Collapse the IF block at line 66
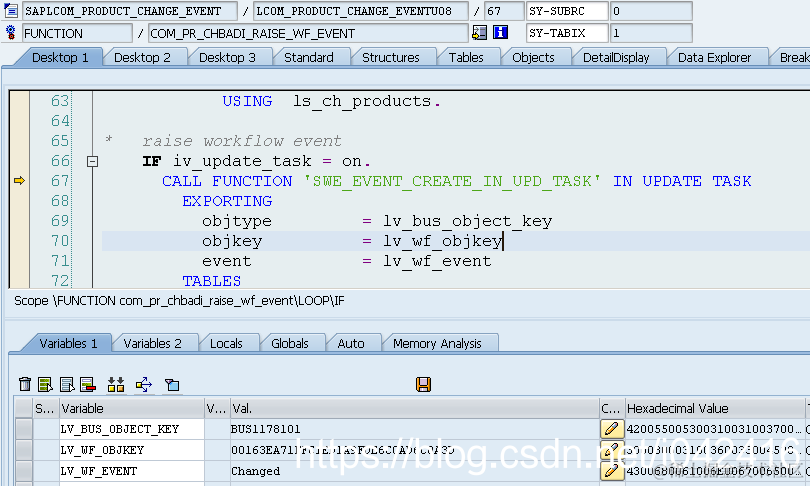Viewport: 810px width, 486px height. point(92,162)
